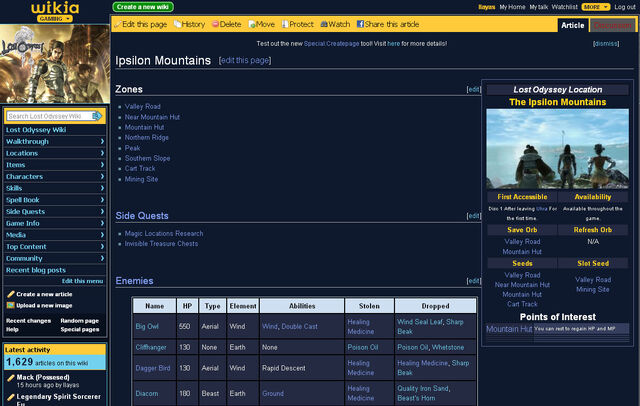
Task: Expand the Spell Book sidebar menu arrow
Action: pos(102,200)
